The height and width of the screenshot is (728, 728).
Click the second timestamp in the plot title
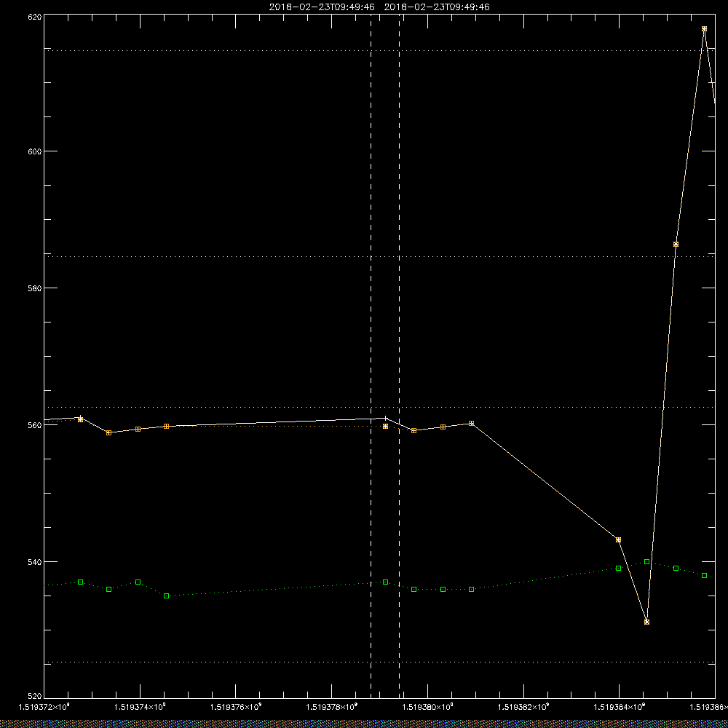coord(437,7)
